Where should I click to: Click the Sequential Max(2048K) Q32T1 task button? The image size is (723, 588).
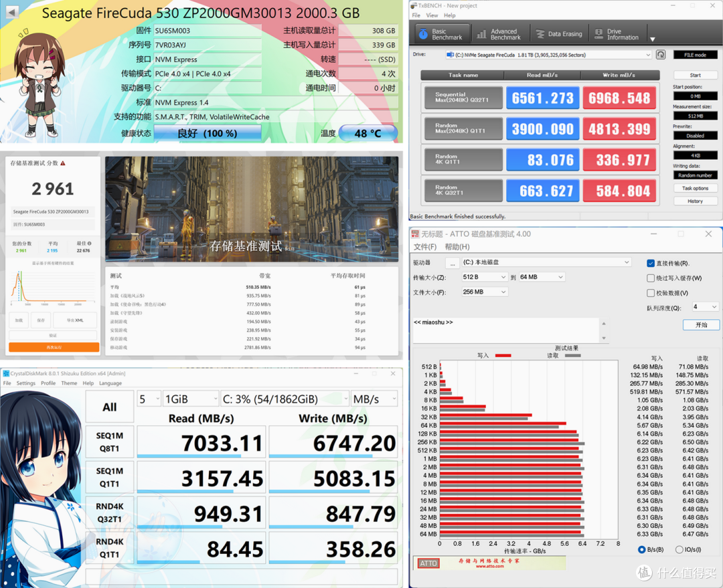(463, 98)
